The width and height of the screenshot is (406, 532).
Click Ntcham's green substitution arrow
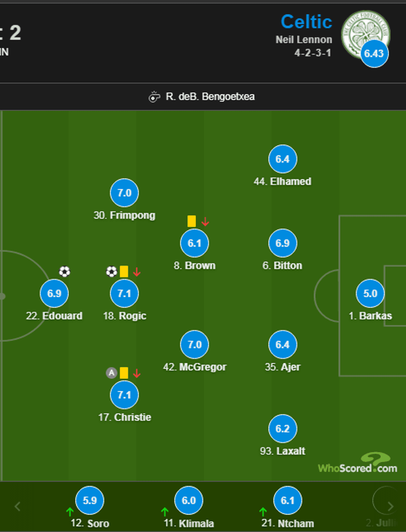click(x=264, y=512)
